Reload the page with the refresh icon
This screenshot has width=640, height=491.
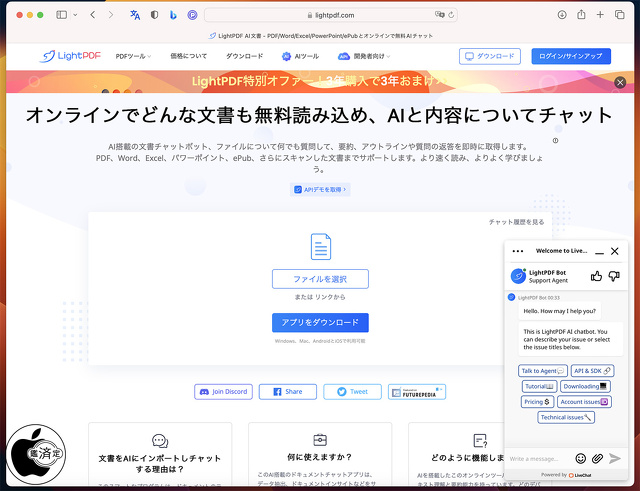(x=451, y=15)
